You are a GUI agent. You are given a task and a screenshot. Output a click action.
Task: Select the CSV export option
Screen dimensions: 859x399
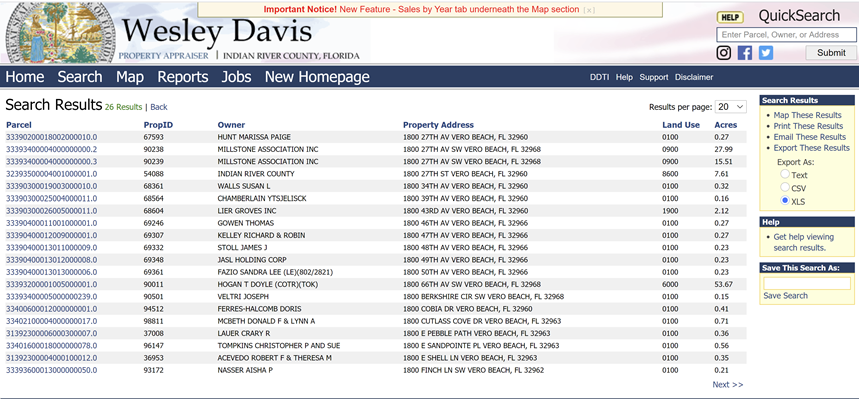(x=785, y=187)
